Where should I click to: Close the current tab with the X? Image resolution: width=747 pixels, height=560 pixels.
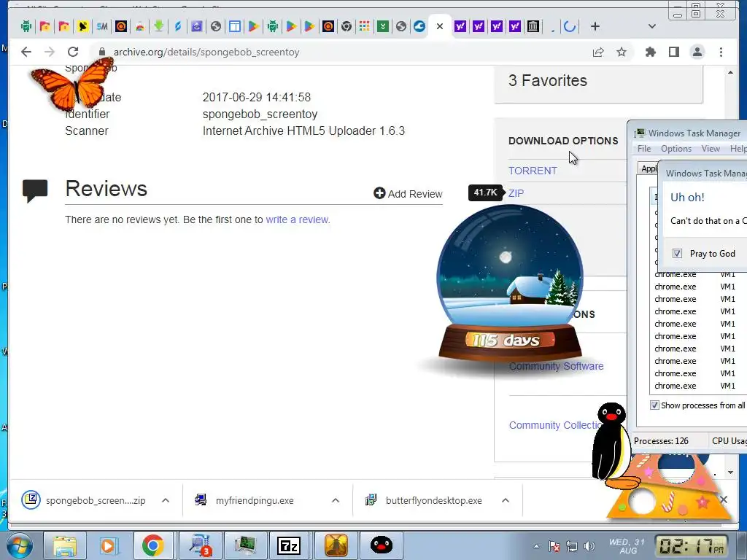(x=440, y=27)
